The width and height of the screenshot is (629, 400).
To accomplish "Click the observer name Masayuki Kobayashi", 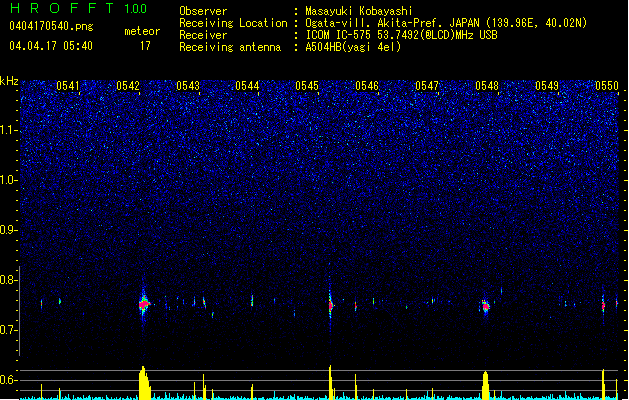I will tap(359, 11).
